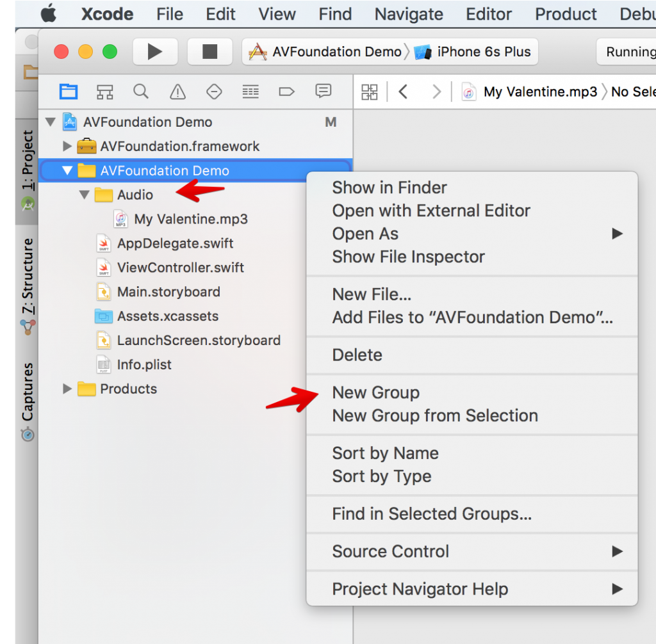Viewport: 656px width, 644px height.
Task: Collapse the Audio group disclosure triangle
Action: pos(84,195)
